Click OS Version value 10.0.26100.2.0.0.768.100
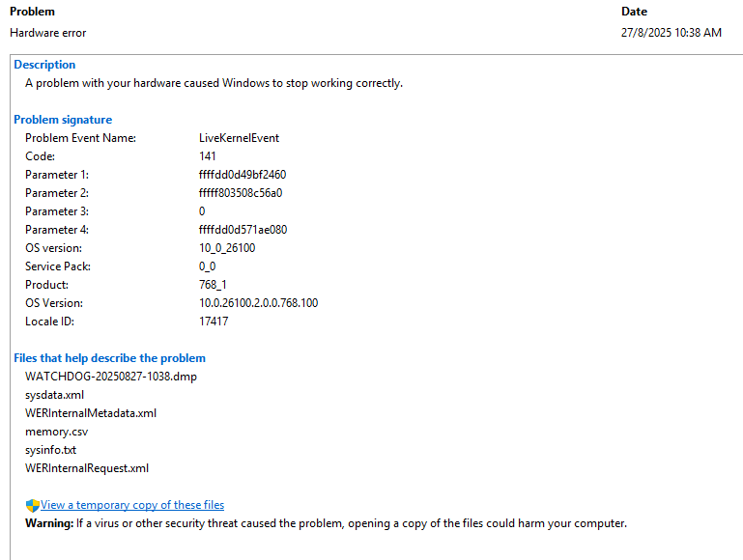Viewport: 743px width, 560px height. (258, 303)
